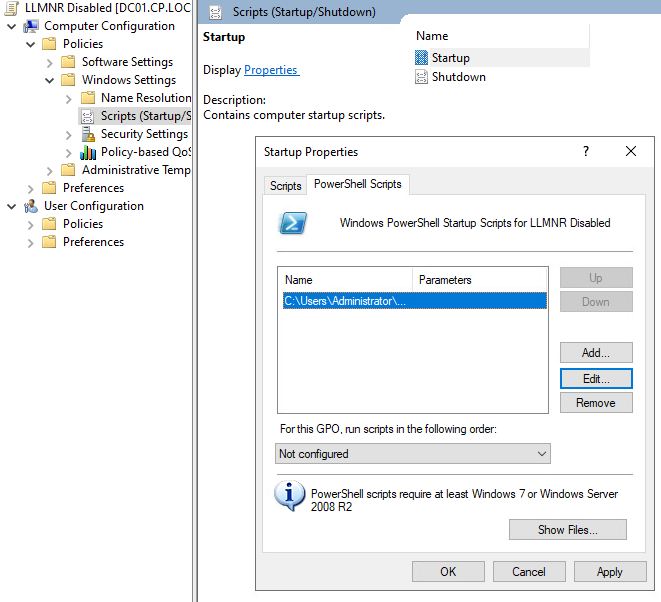Click the help question mark in dialog
The width and height of the screenshot is (661, 602).
pyautogui.click(x=585, y=152)
